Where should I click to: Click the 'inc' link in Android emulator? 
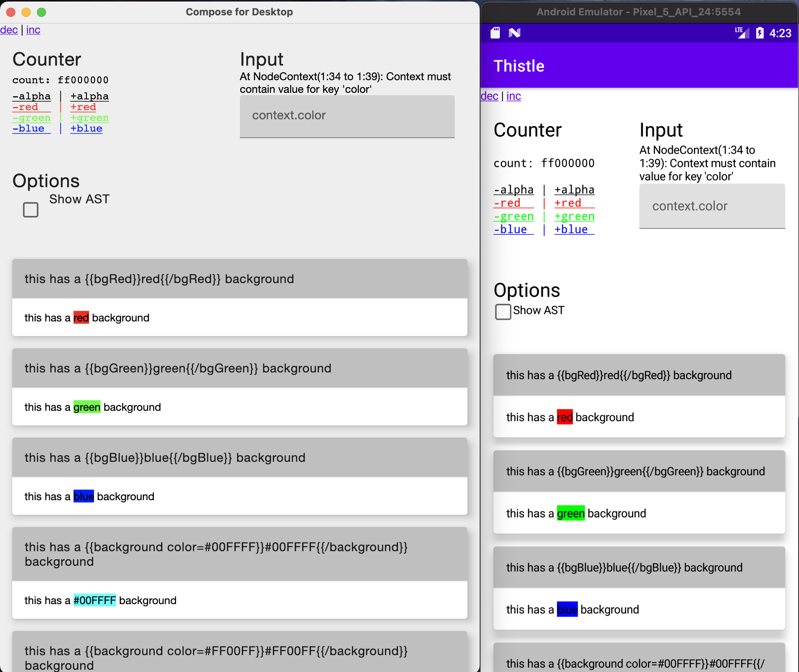coord(513,96)
